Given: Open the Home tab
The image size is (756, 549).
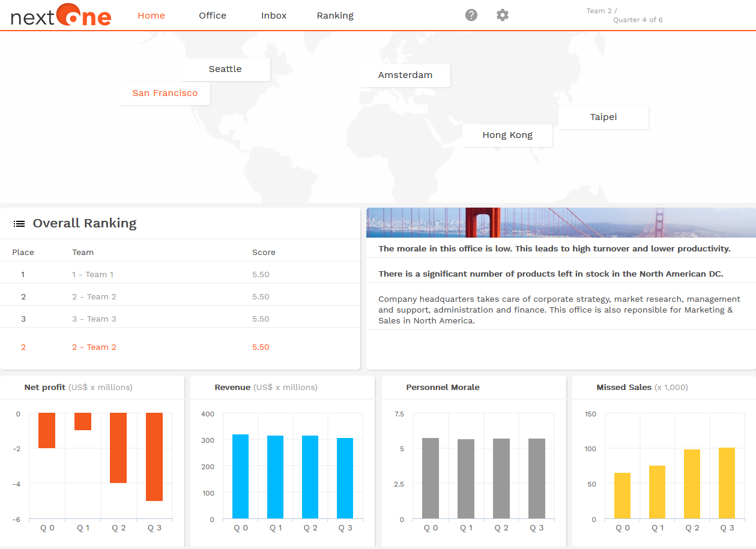Looking at the screenshot, I should click(x=151, y=16).
